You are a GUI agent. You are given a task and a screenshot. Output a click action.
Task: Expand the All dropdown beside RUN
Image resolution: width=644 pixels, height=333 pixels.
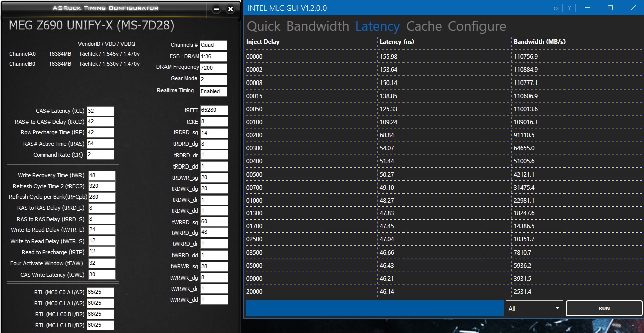click(534, 308)
